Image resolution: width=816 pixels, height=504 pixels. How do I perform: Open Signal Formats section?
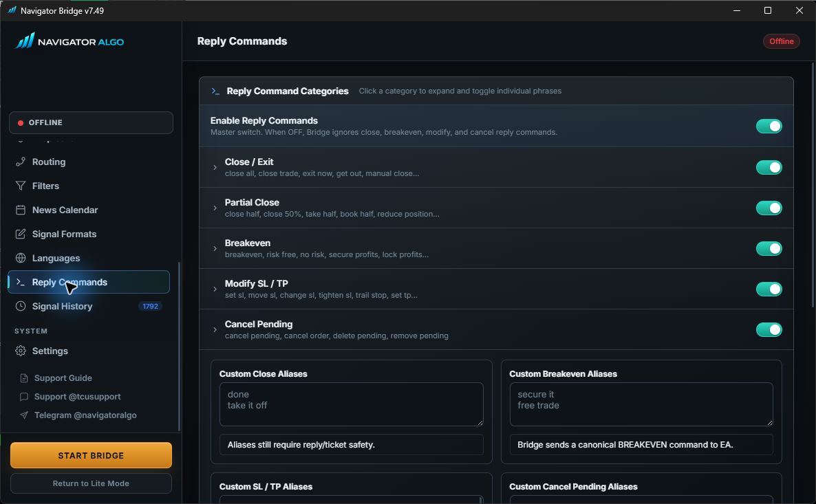[x=89, y=234]
